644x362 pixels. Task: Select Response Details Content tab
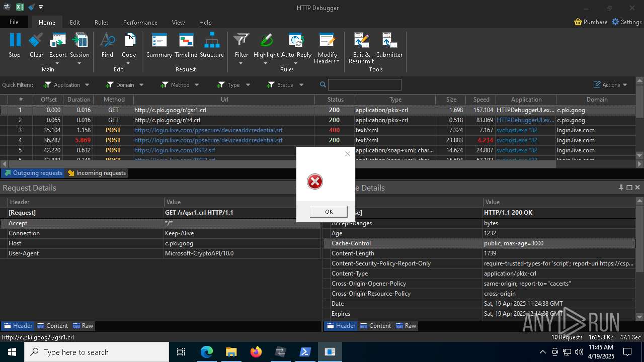376,326
